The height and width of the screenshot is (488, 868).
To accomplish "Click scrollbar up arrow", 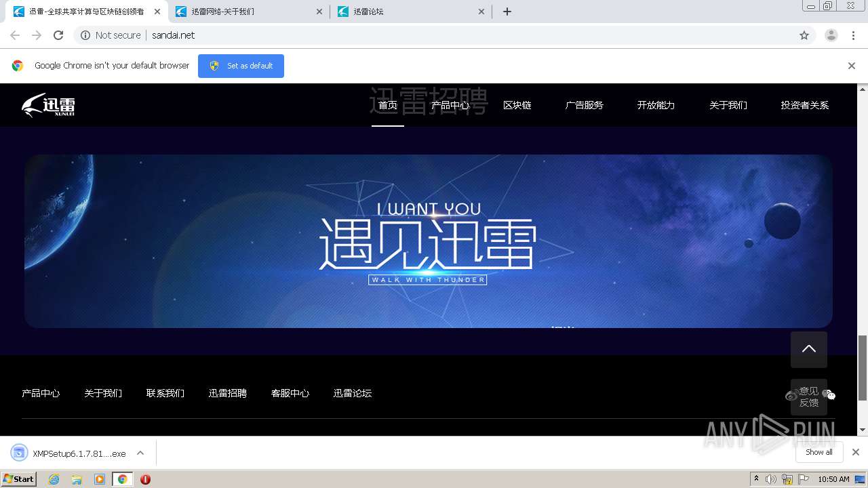I will (863, 89).
